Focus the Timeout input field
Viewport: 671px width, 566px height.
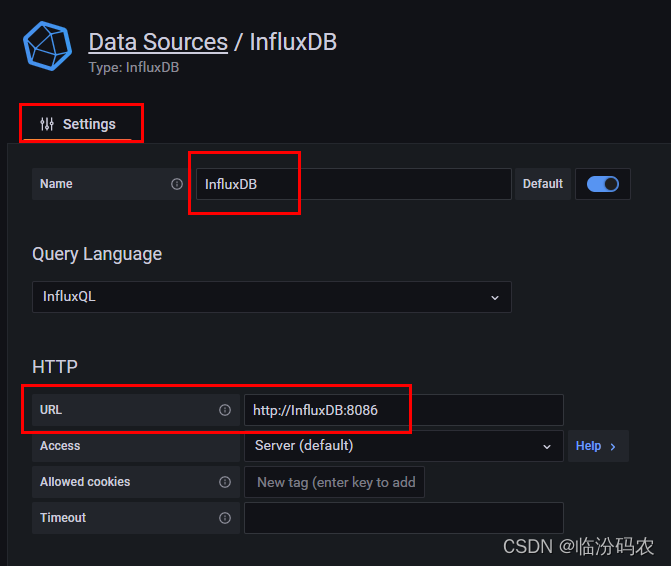point(404,518)
